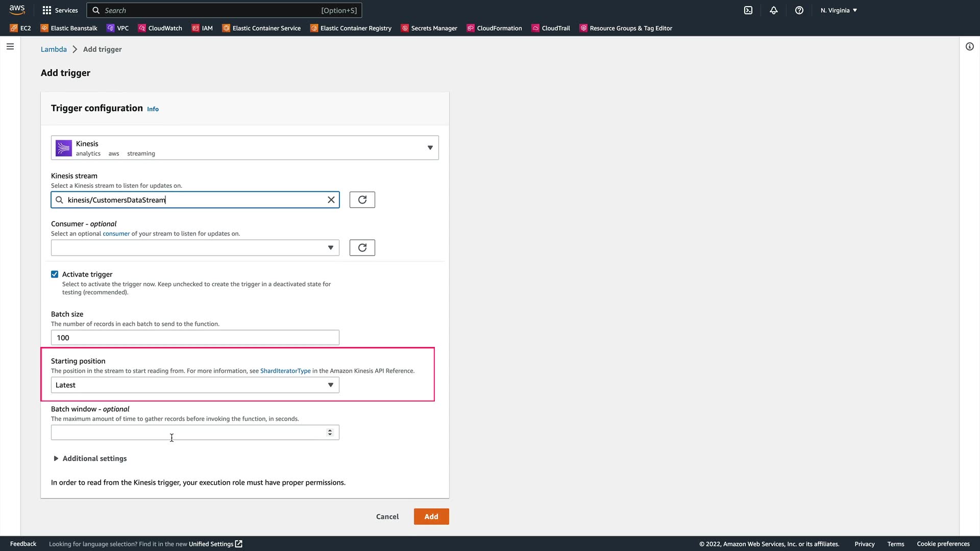The image size is (980, 551).
Task: Open the Starting position dropdown
Action: click(x=195, y=385)
